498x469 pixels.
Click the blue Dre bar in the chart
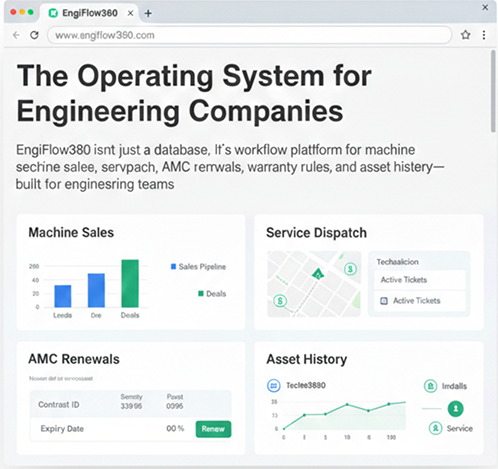pyautogui.click(x=96, y=290)
